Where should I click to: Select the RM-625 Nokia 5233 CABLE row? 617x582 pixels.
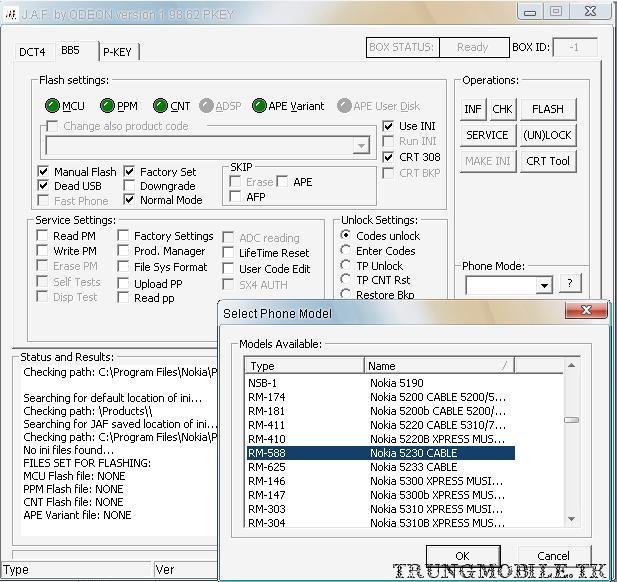(x=381, y=467)
